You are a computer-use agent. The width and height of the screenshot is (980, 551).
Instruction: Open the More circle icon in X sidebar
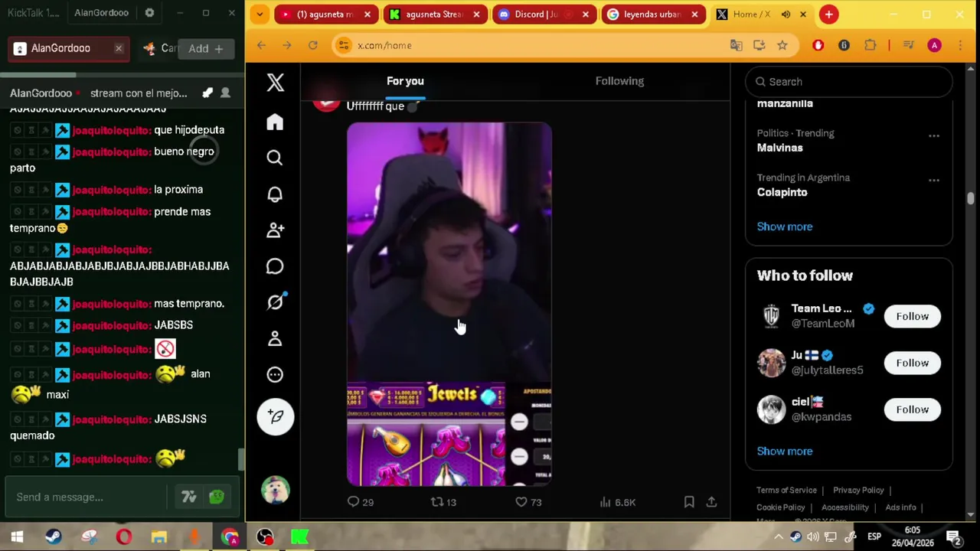coord(275,374)
